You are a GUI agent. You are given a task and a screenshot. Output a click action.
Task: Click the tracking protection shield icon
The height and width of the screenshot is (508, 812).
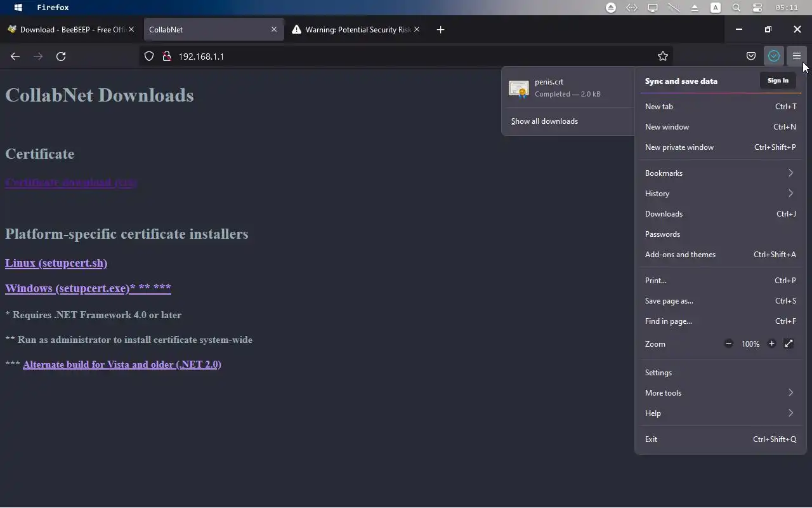click(x=149, y=56)
